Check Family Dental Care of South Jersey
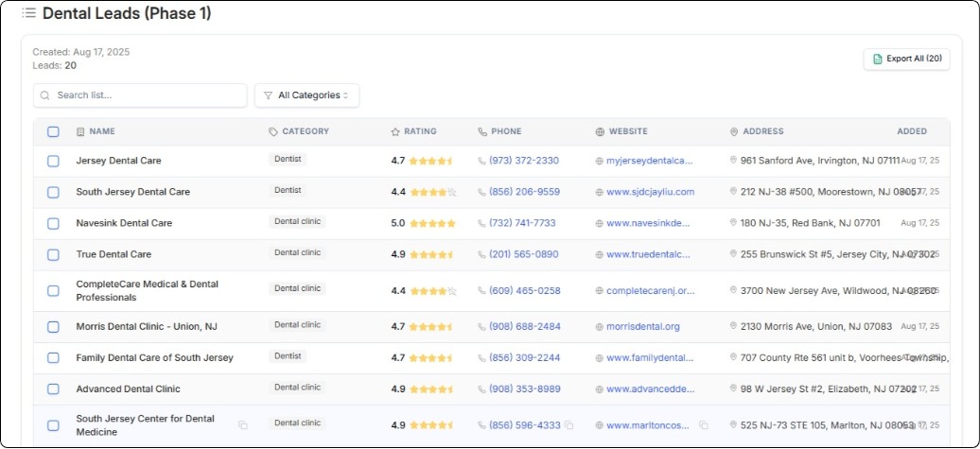 (x=53, y=358)
